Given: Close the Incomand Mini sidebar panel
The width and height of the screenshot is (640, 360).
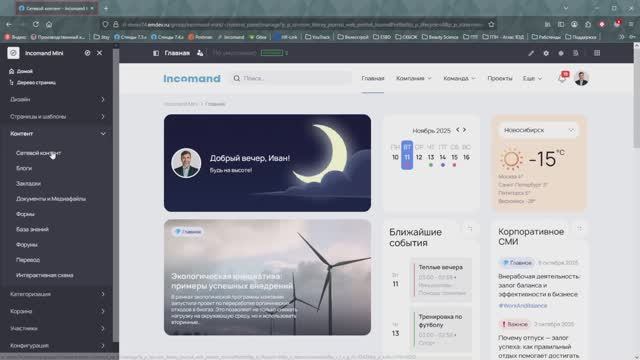Looking at the screenshot, I should 100,53.
